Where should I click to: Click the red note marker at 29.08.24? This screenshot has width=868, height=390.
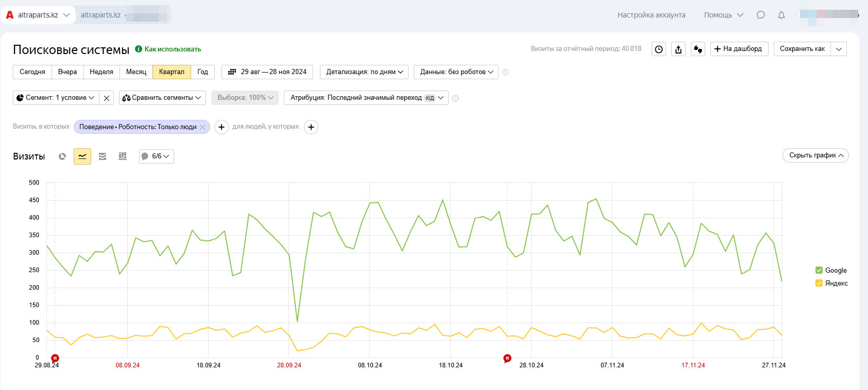(x=55, y=358)
